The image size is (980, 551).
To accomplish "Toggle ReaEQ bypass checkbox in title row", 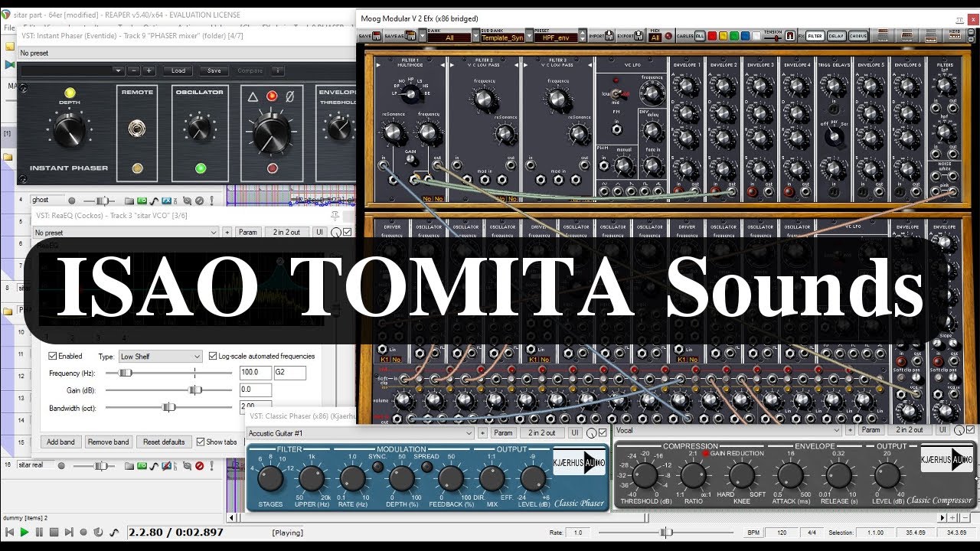I will (348, 232).
